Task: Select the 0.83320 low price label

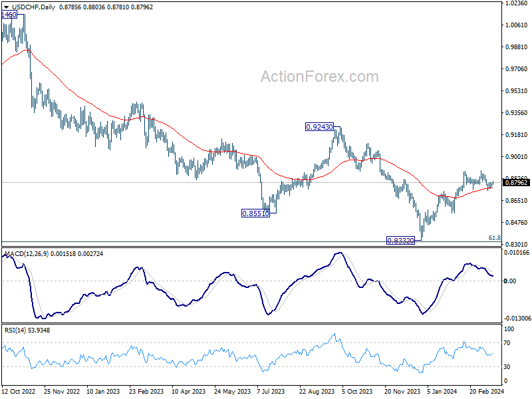Action: click(x=401, y=241)
